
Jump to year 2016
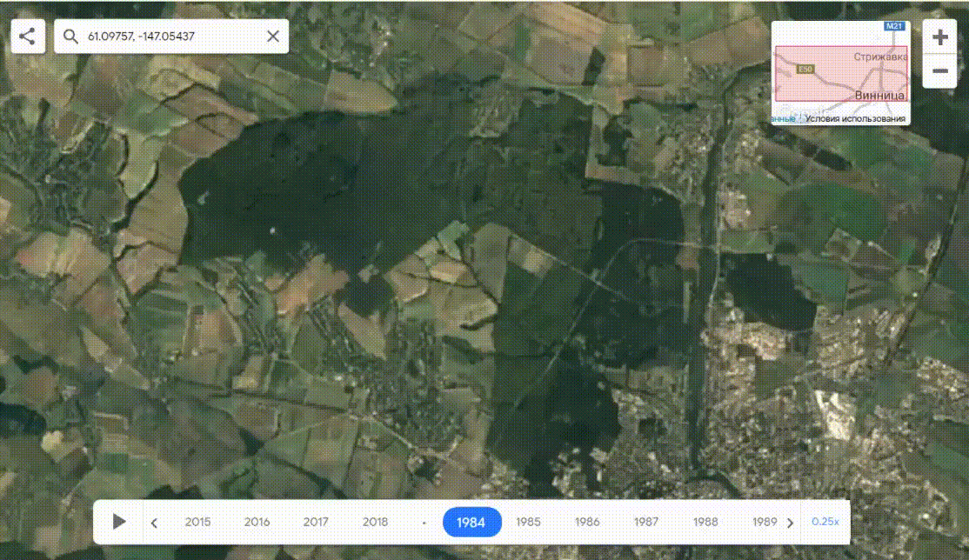[257, 522]
